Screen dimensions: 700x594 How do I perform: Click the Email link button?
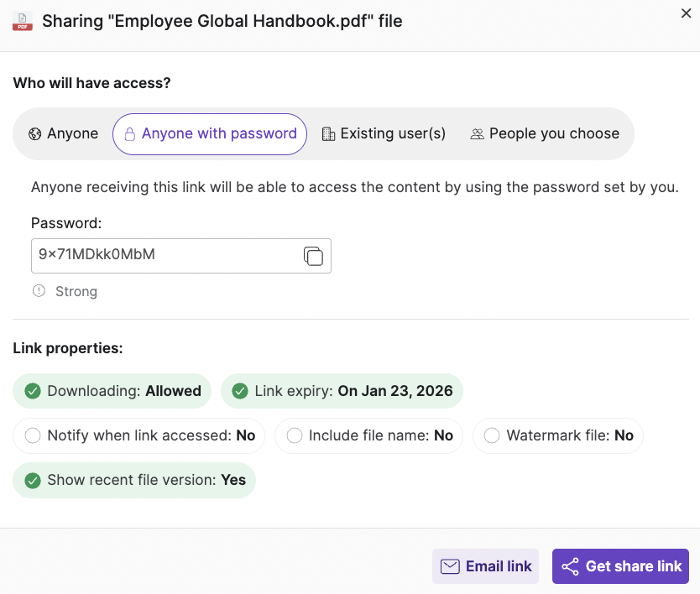click(x=485, y=566)
